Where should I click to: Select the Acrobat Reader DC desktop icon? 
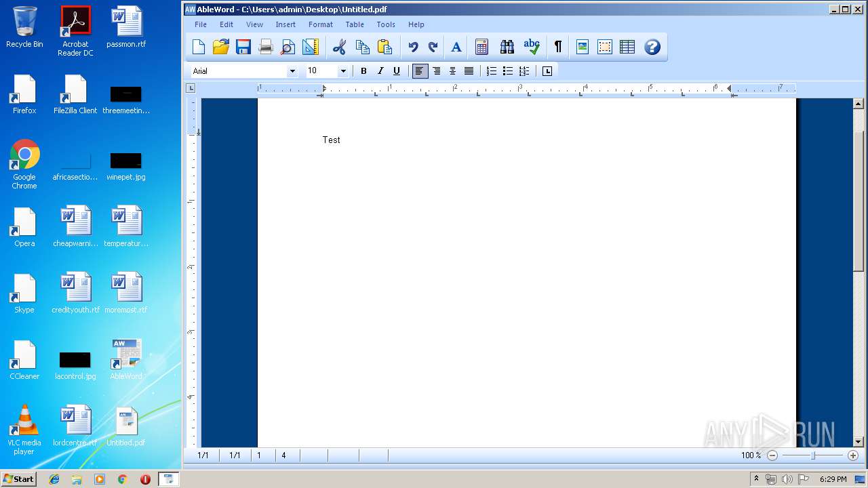point(75,30)
